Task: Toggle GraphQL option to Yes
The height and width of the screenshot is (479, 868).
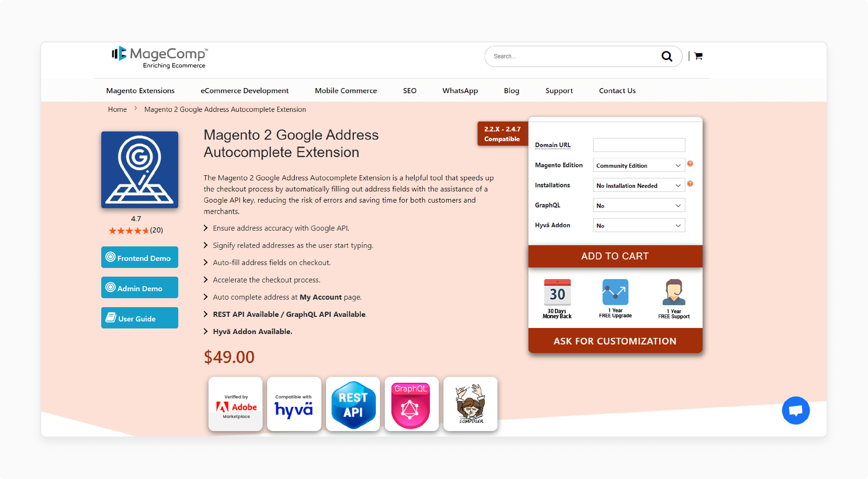Action: 639,205
